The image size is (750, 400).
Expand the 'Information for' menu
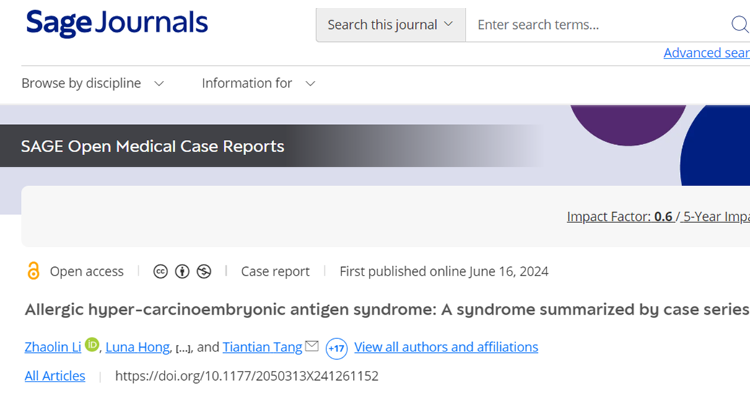tap(259, 83)
